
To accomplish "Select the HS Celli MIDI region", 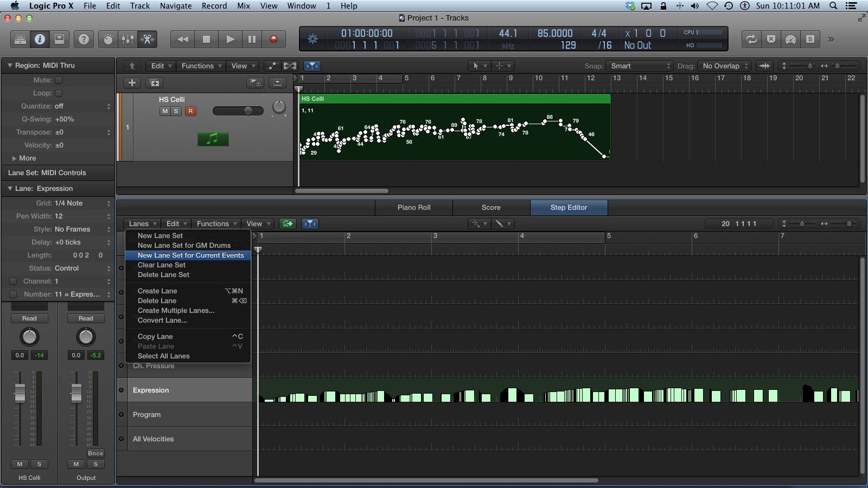I will (455, 127).
